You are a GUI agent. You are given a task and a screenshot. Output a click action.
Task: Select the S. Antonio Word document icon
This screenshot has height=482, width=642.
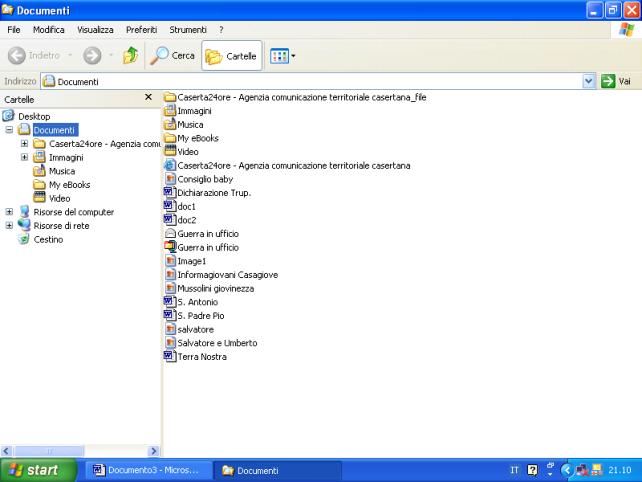tap(170, 302)
